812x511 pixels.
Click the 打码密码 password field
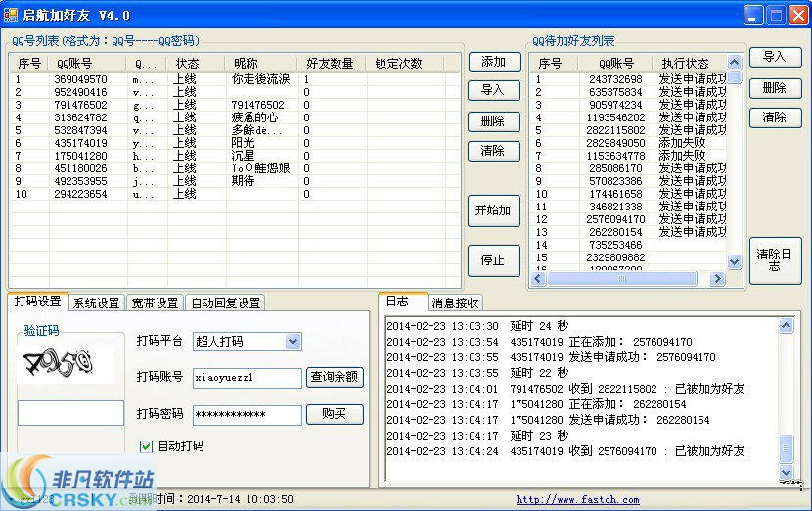247,415
